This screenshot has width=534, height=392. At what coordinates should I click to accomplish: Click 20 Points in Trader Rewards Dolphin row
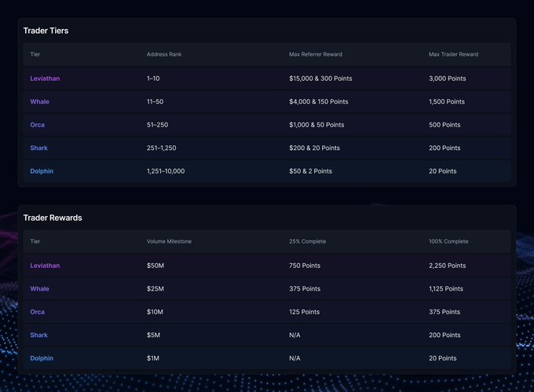[x=442, y=358]
